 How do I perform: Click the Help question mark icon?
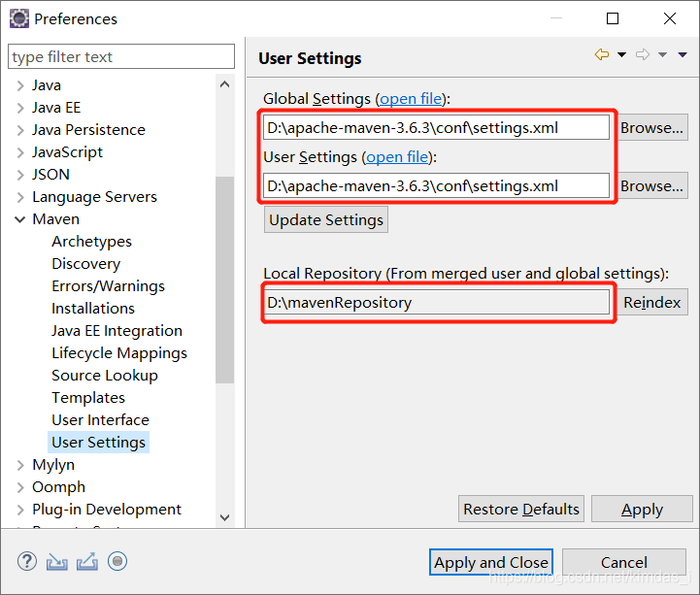point(27,562)
